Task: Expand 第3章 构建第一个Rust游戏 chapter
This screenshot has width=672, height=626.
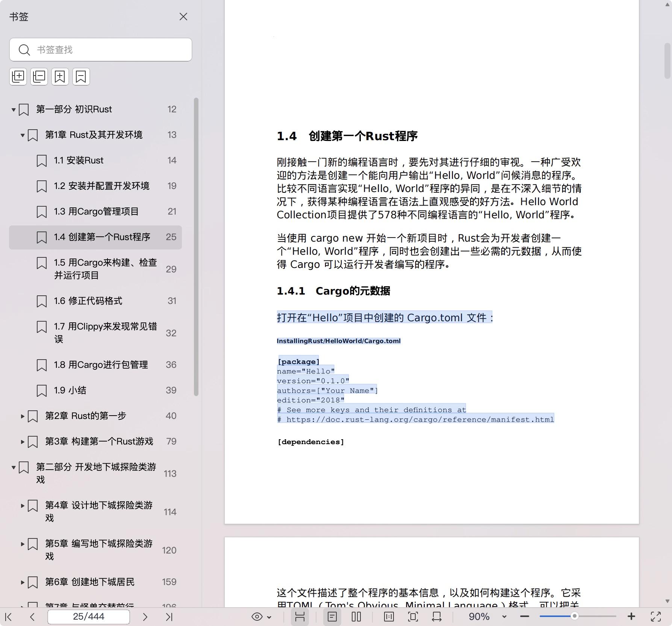Action: pyautogui.click(x=23, y=442)
